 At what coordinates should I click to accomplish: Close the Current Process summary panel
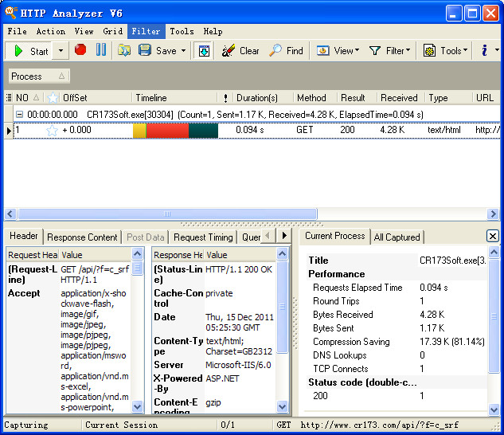[492, 236]
